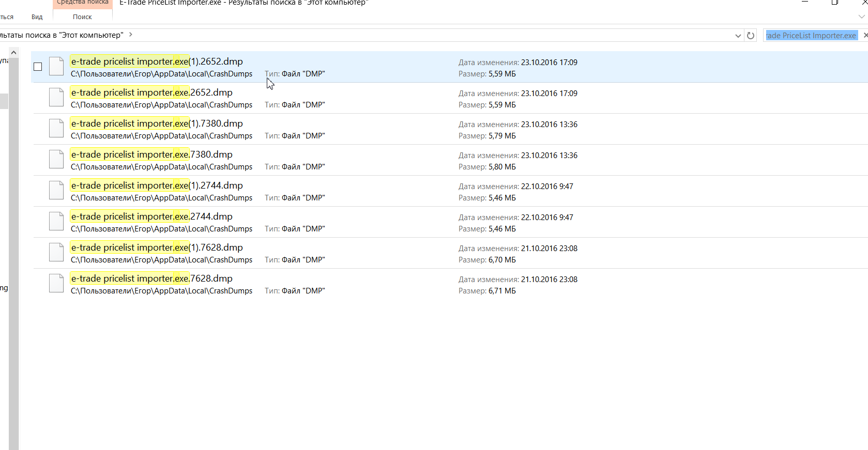Click file icon of exe(1).2652.dmp
The image size is (868, 450).
[x=56, y=66]
